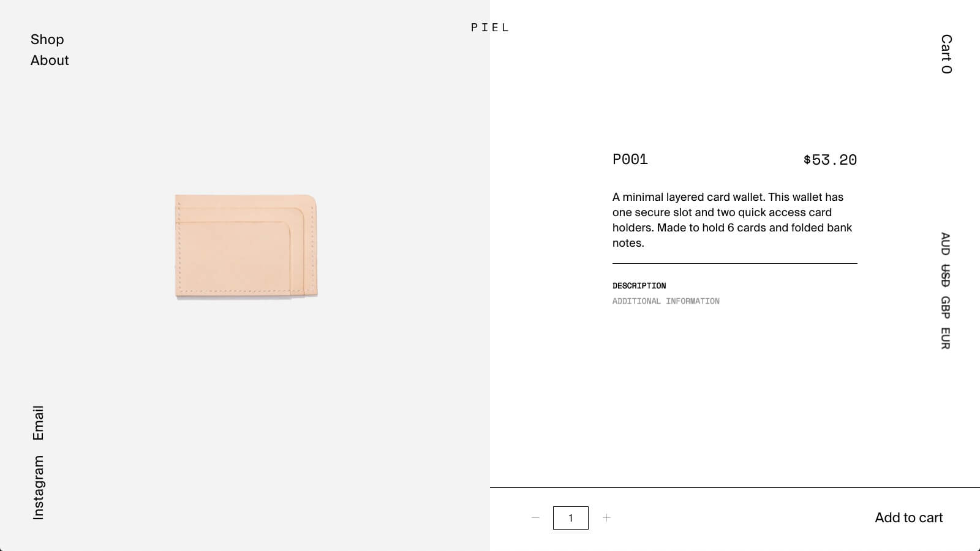Click the wallet description paragraph
The image size is (980, 551).
tap(733, 220)
